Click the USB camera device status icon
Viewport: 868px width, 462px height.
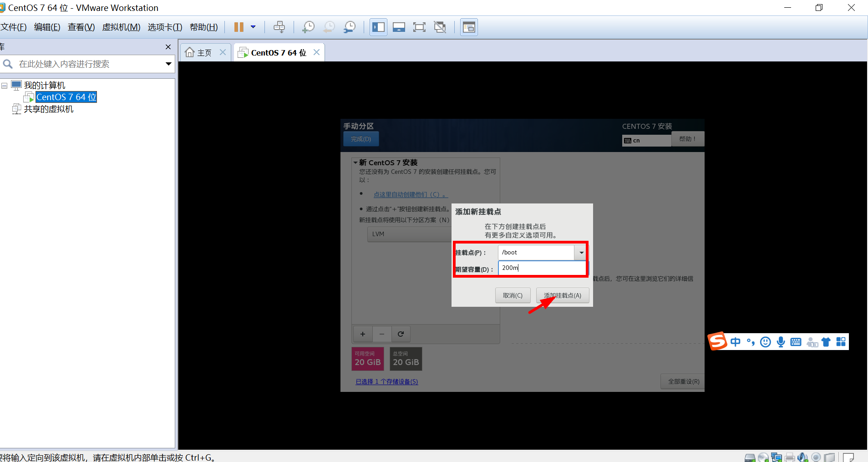pos(816,457)
